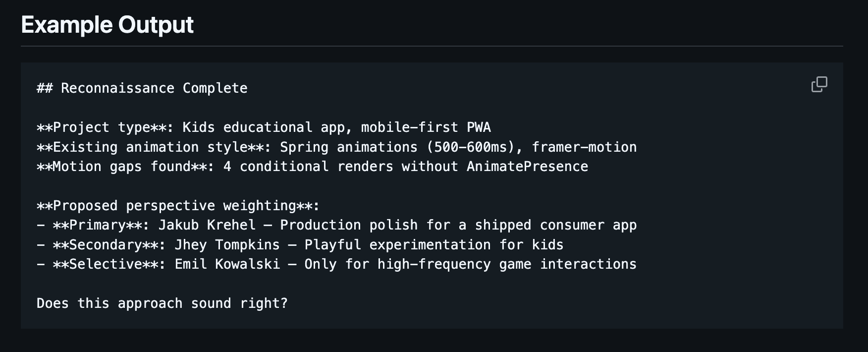Click the Secondary Jhey Tompkins line
This screenshot has width=868, height=352.
(300, 245)
